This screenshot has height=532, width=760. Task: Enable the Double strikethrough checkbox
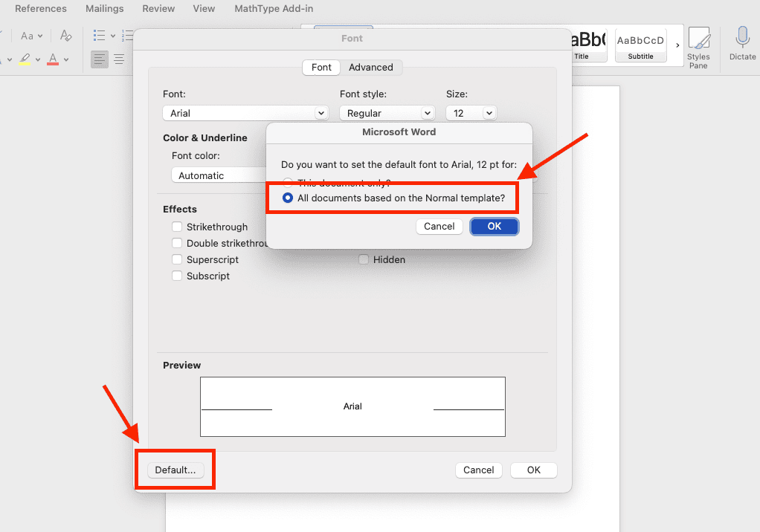(177, 243)
